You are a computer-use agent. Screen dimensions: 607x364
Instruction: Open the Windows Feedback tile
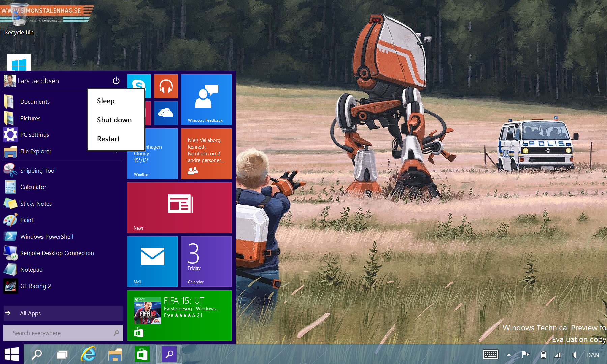(206, 99)
